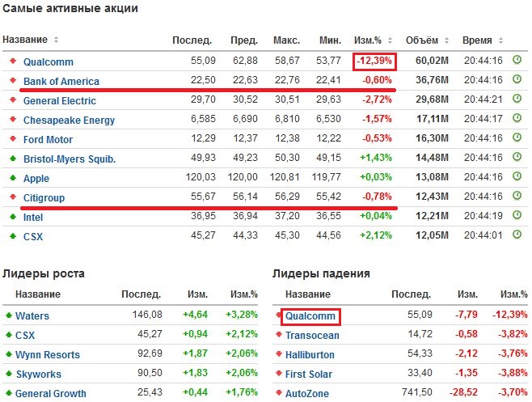Sort active stocks by Объём column
The width and height of the screenshot is (532, 402).
(425, 40)
